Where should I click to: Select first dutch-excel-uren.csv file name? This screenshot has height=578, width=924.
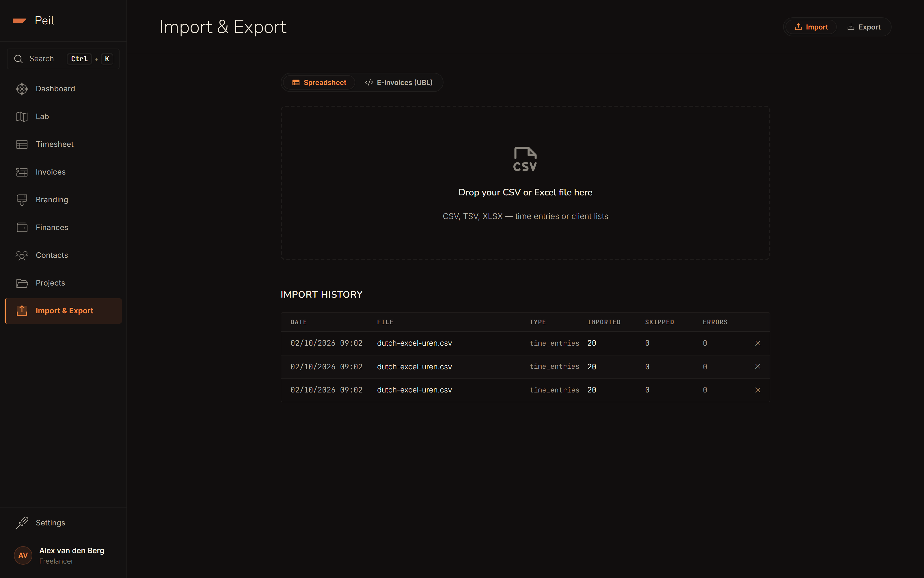pyautogui.click(x=414, y=343)
